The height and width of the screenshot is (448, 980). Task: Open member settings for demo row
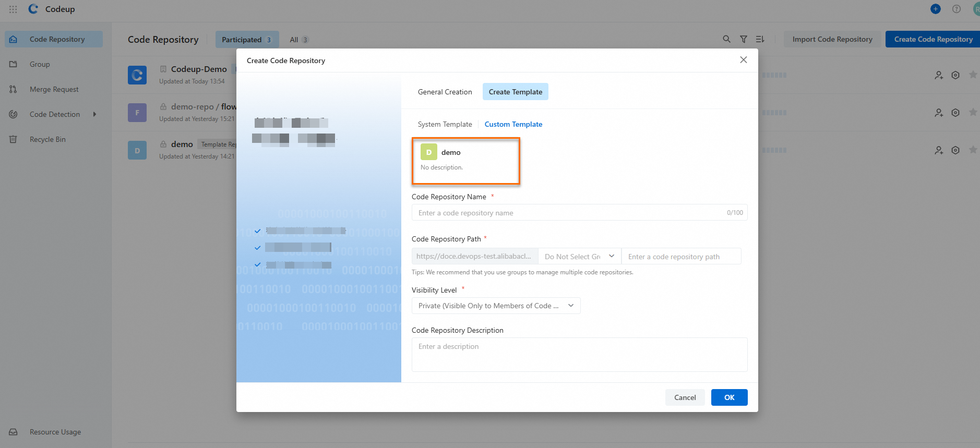(x=939, y=150)
